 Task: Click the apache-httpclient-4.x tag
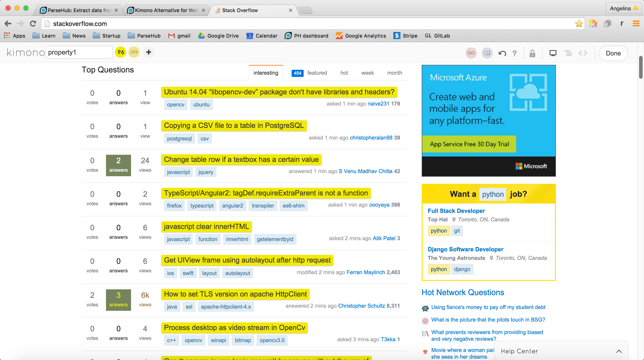click(x=226, y=307)
